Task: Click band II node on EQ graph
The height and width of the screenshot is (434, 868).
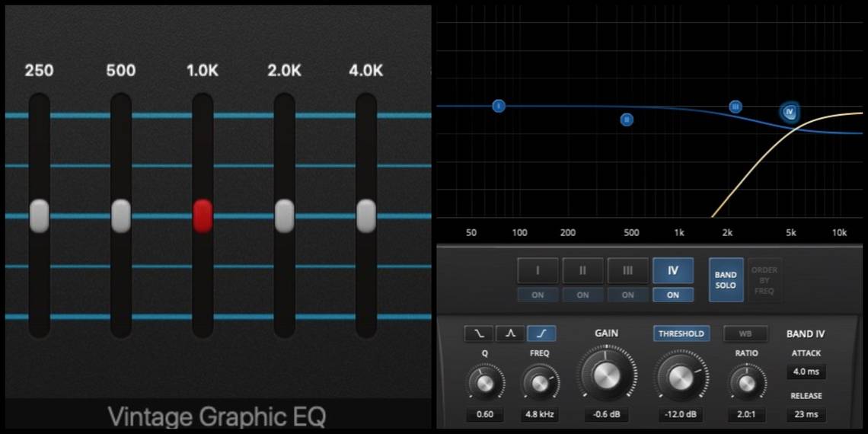Action: 627,119
